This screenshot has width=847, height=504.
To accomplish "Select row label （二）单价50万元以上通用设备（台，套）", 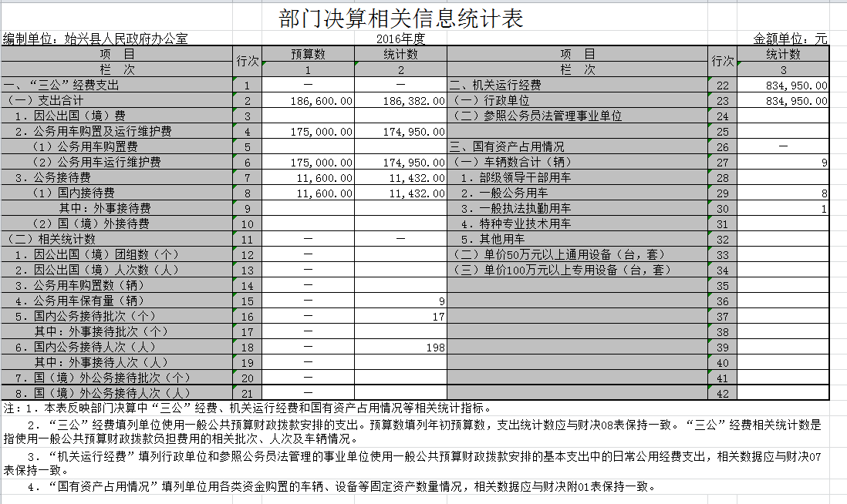I will coord(558,254).
